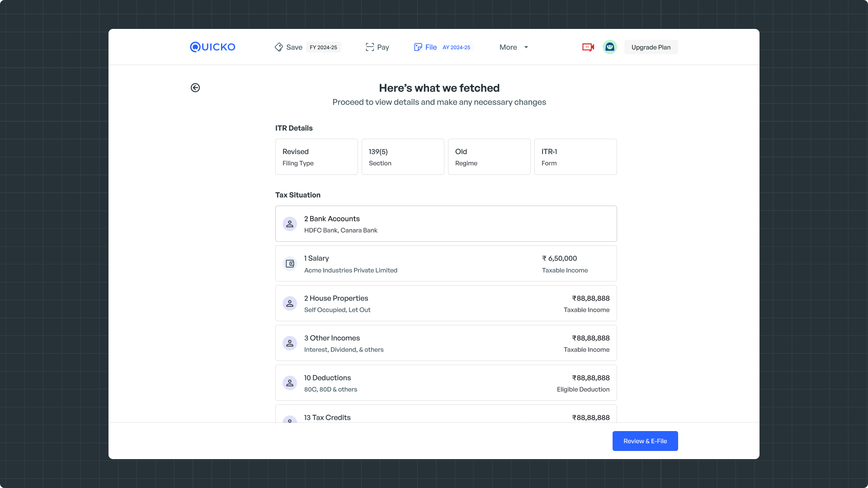The height and width of the screenshot is (488, 868).
Task: Click the File document icon
Action: [x=418, y=47]
